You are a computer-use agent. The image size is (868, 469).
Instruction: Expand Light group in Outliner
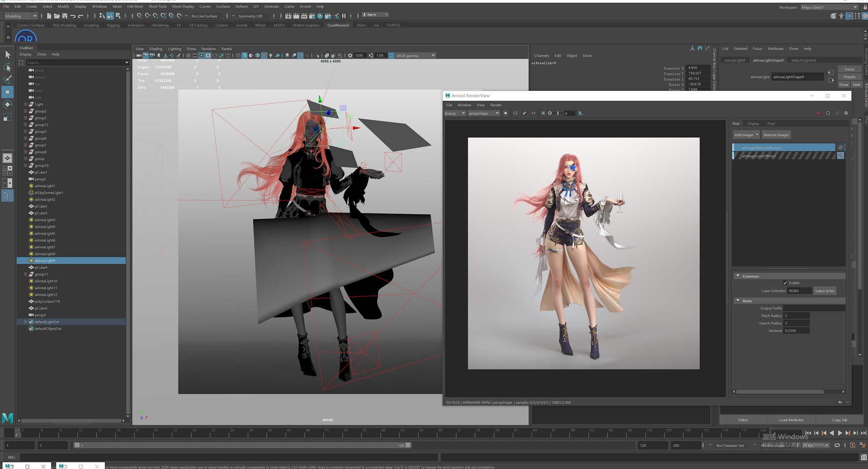point(25,104)
